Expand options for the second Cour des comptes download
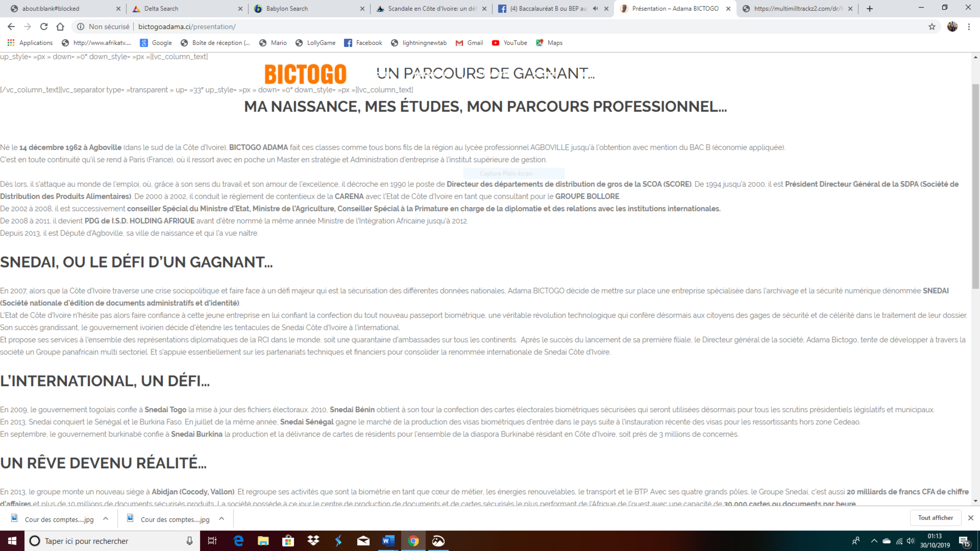This screenshot has width=980, height=551. tap(221, 519)
